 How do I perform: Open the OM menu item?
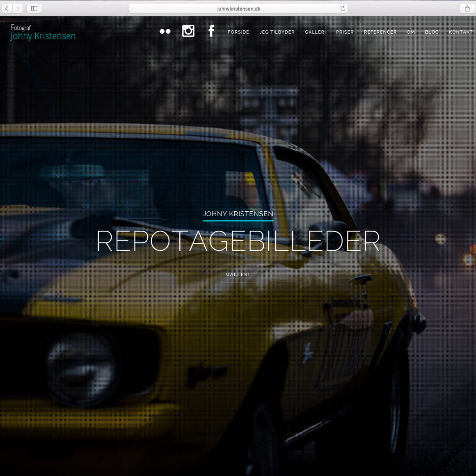click(x=410, y=32)
